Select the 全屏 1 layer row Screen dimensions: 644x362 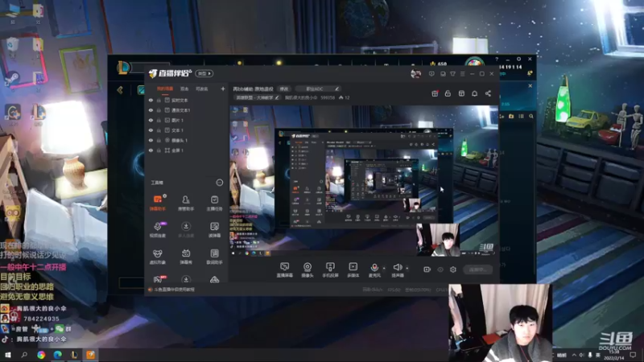click(x=187, y=150)
